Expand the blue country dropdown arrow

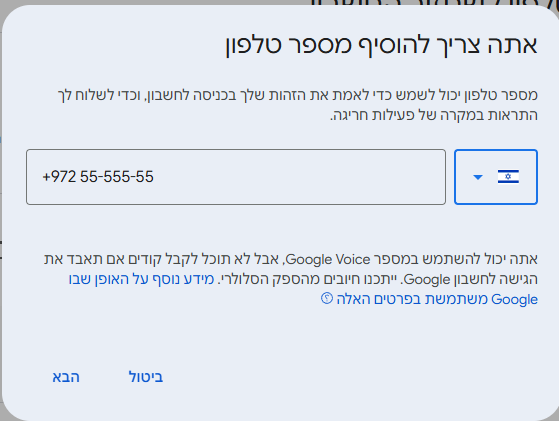[478, 177]
